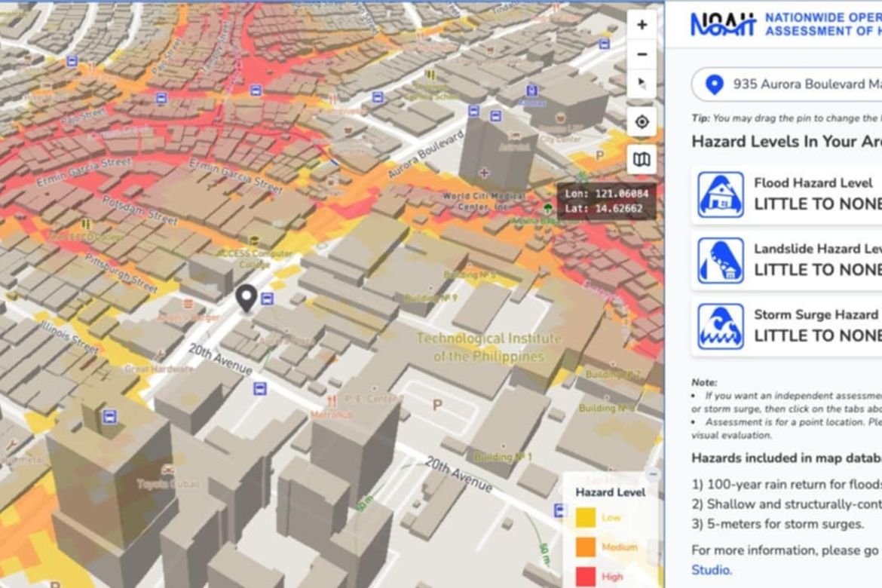Open the Landslide Hazard Level card
The image size is (882, 588).
coord(787,261)
